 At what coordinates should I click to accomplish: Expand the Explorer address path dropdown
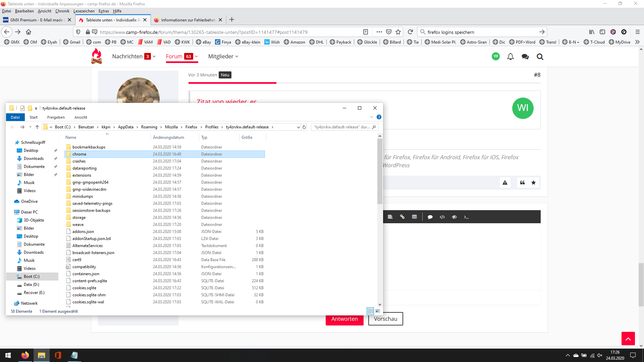tap(298, 127)
